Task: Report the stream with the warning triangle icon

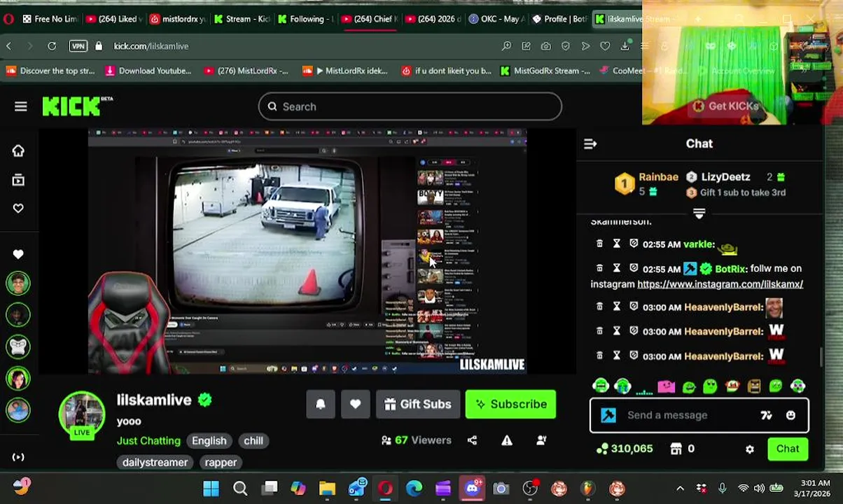Action: coord(506,440)
